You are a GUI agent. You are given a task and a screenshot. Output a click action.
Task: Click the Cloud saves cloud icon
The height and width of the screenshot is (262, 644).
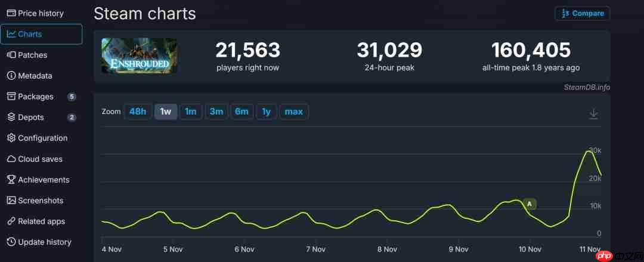click(11, 159)
